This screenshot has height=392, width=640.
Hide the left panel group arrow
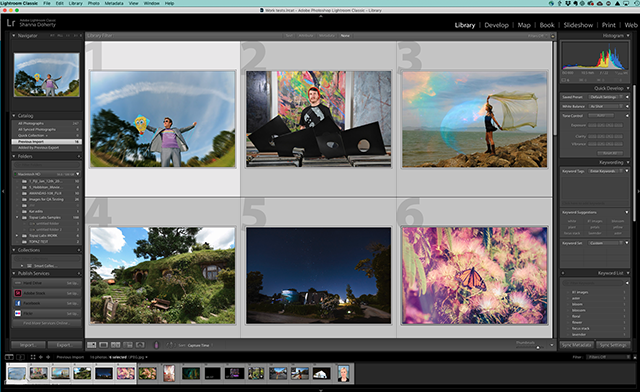[x=3, y=191]
